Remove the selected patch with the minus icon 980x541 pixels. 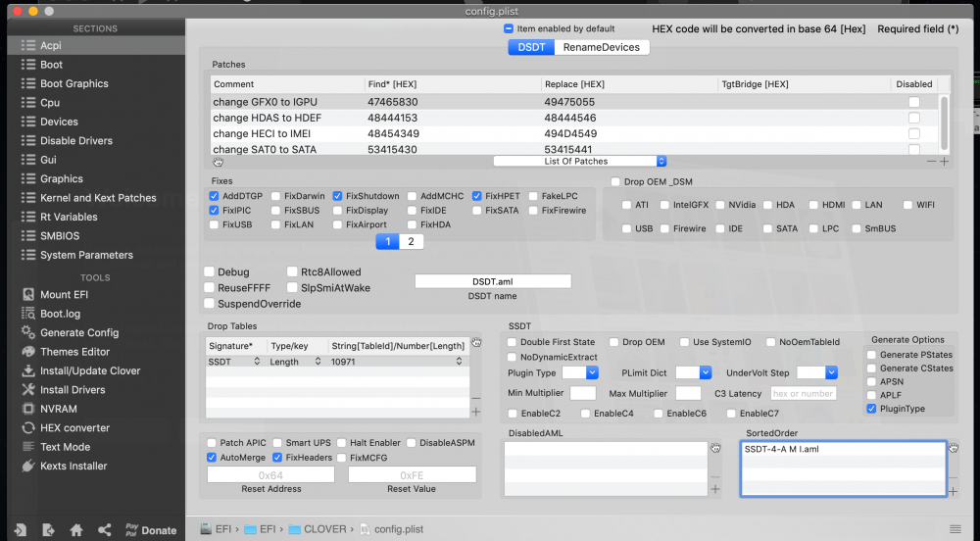(x=931, y=161)
